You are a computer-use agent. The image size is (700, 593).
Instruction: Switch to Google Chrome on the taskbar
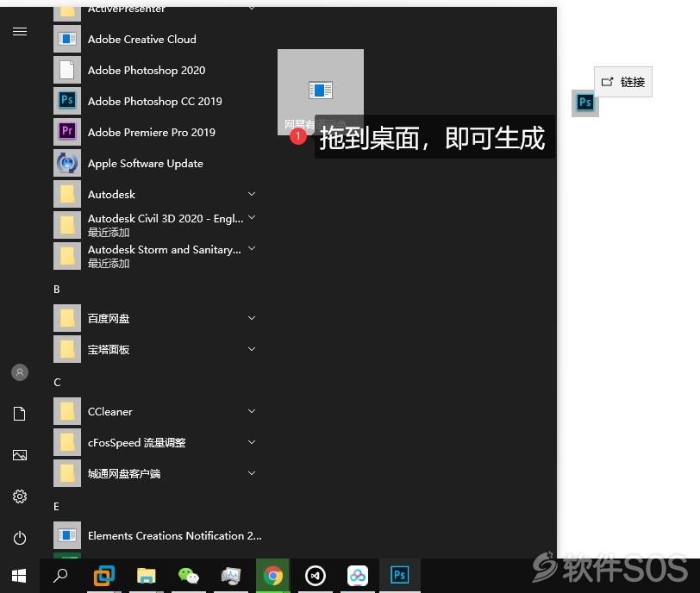[272, 576]
